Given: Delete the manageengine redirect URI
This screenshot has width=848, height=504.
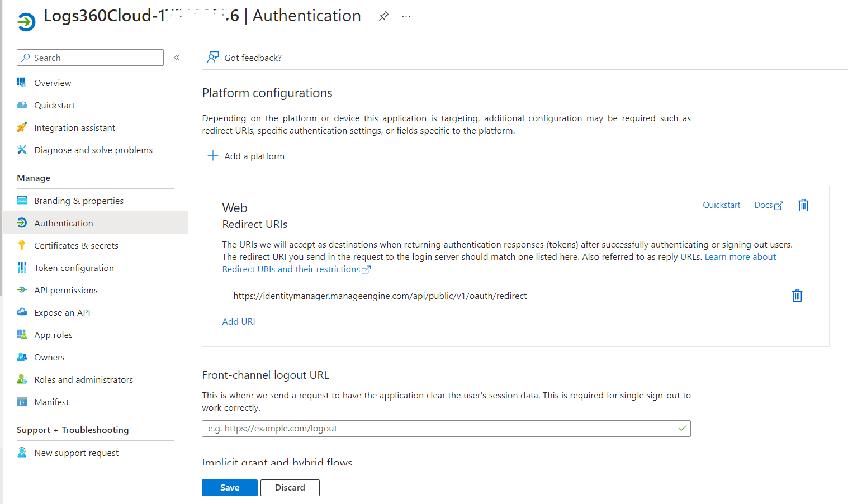Looking at the screenshot, I should (x=797, y=296).
